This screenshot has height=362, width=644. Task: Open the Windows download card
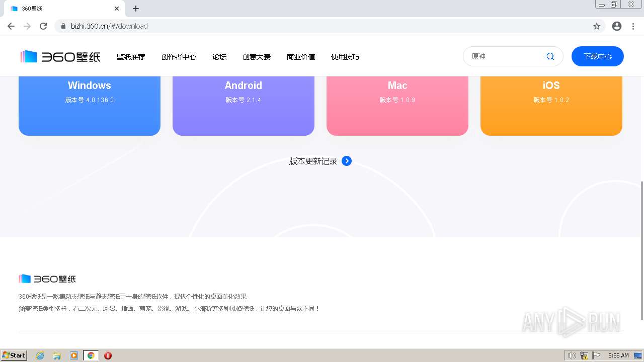pos(90,106)
